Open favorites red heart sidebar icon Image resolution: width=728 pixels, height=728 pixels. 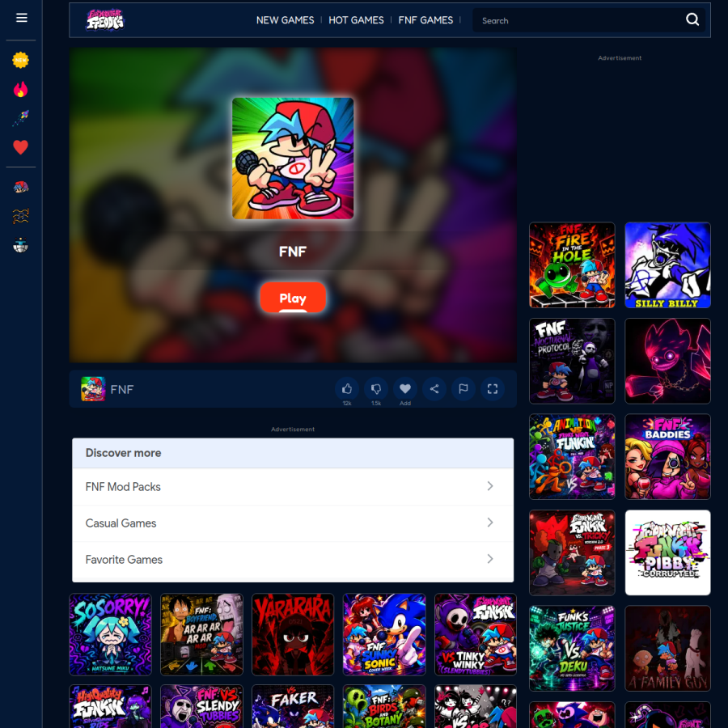click(x=20, y=147)
